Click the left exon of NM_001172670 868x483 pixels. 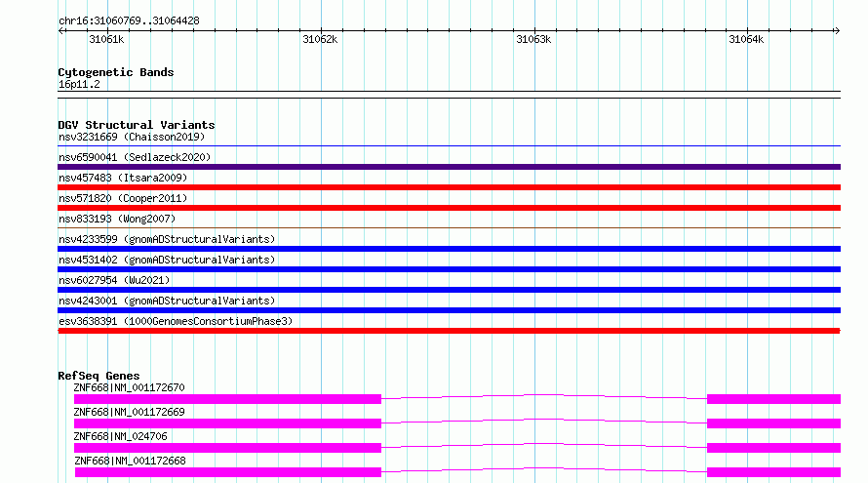pyautogui.click(x=227, y=399)
